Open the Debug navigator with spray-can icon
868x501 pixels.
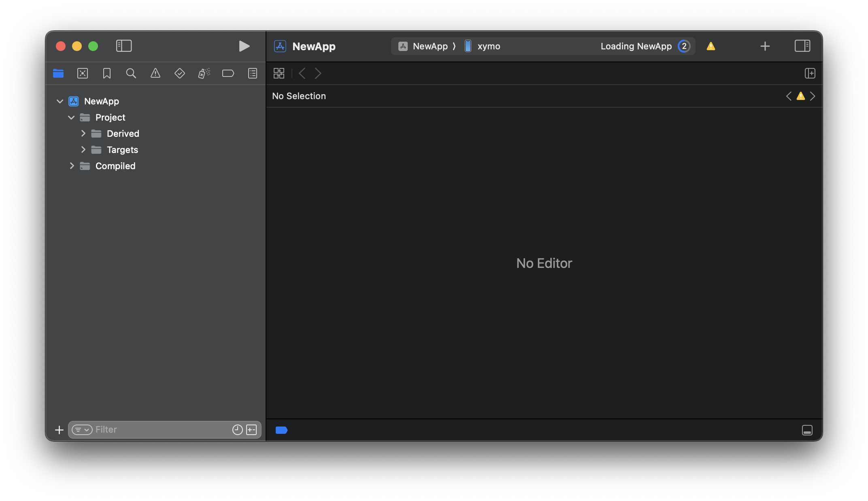point(204,73)
